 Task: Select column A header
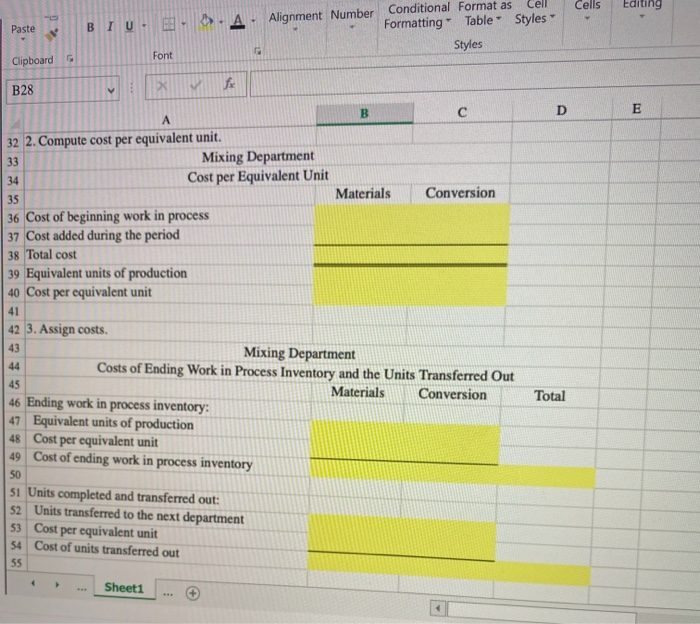pyautogui.click(x=166, y=120)
